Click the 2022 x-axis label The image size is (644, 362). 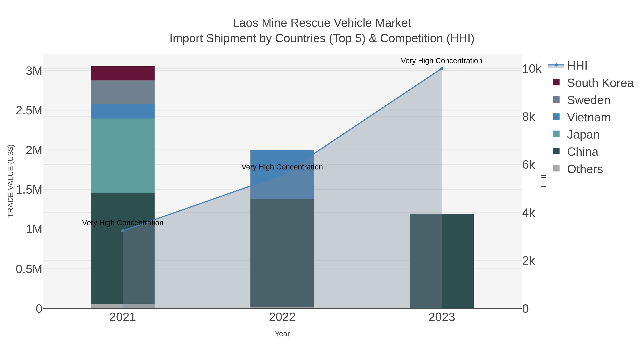[282, 317]
